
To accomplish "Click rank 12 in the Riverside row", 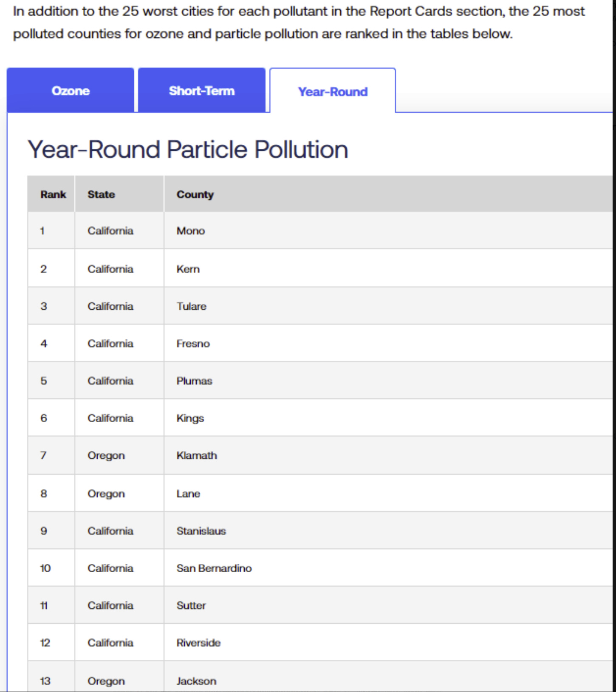I will 45,643.
